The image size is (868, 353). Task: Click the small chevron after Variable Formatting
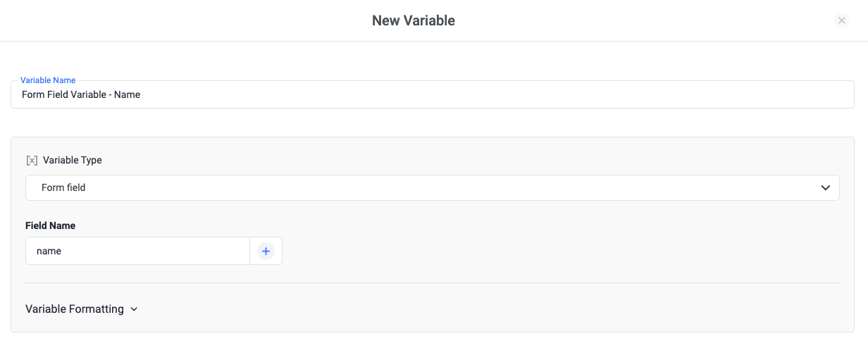134,309
